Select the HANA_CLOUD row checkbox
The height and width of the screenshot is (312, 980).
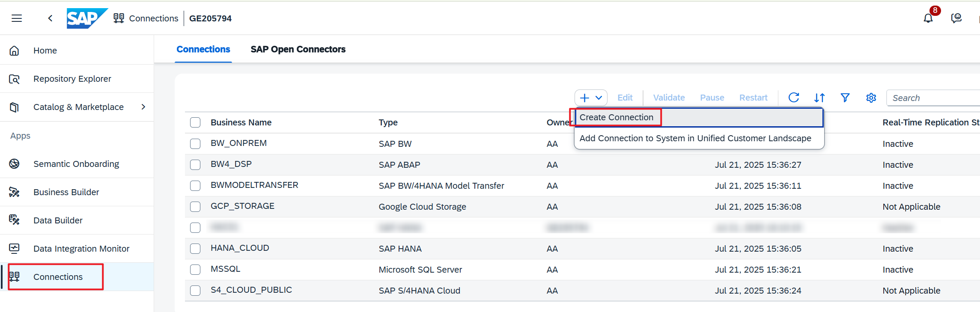(x=195, y=248)
